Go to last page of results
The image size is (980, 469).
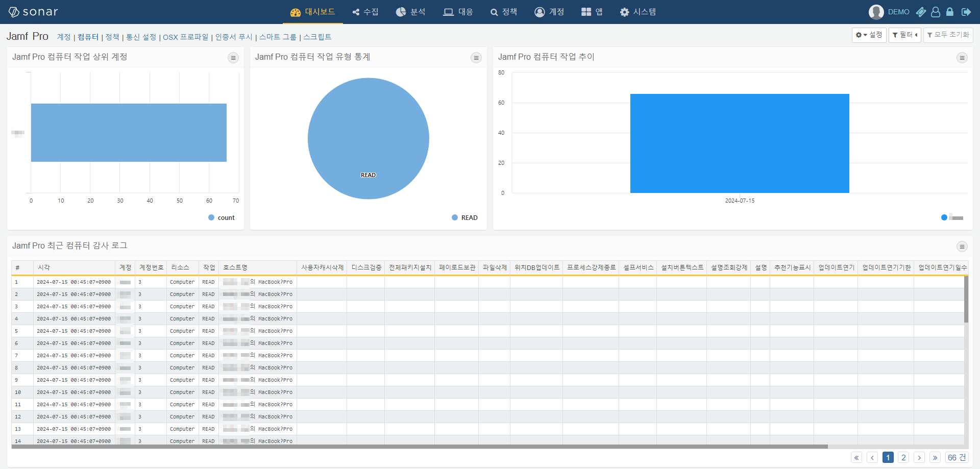coord(935,457)
